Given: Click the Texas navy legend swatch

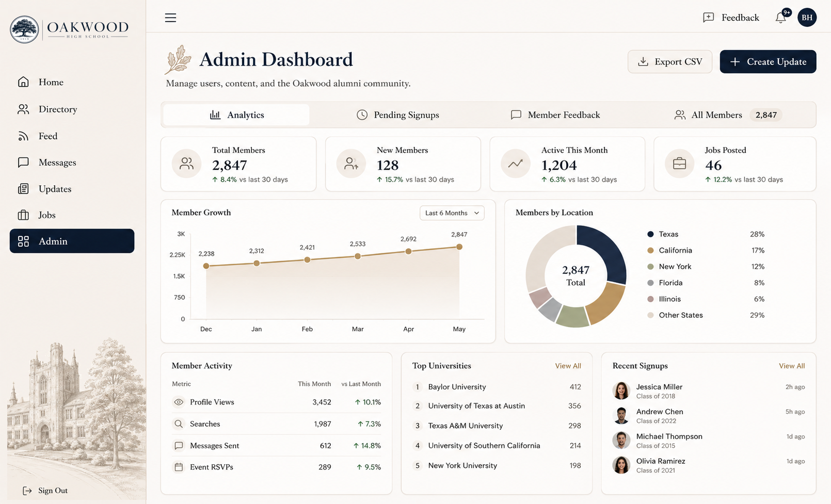Looking at the screenshot, I should pos(650,234).
